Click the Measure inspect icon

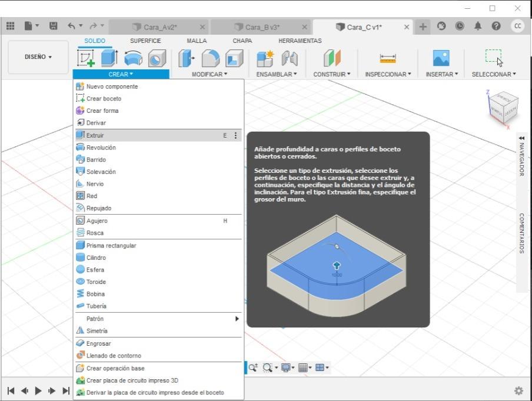coord(388,59)
